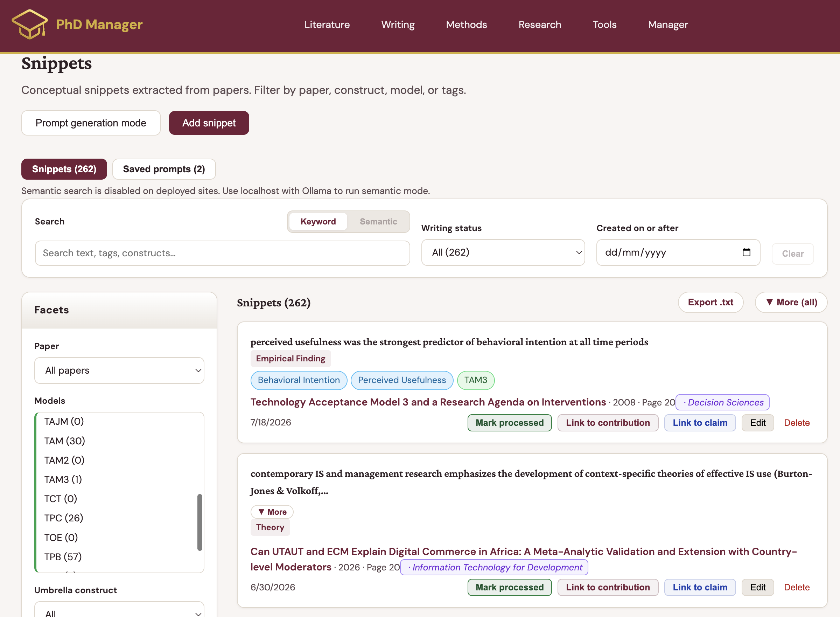
Task: Link 6/30/2026 snippet to claim
Action: tap(700, 588)
